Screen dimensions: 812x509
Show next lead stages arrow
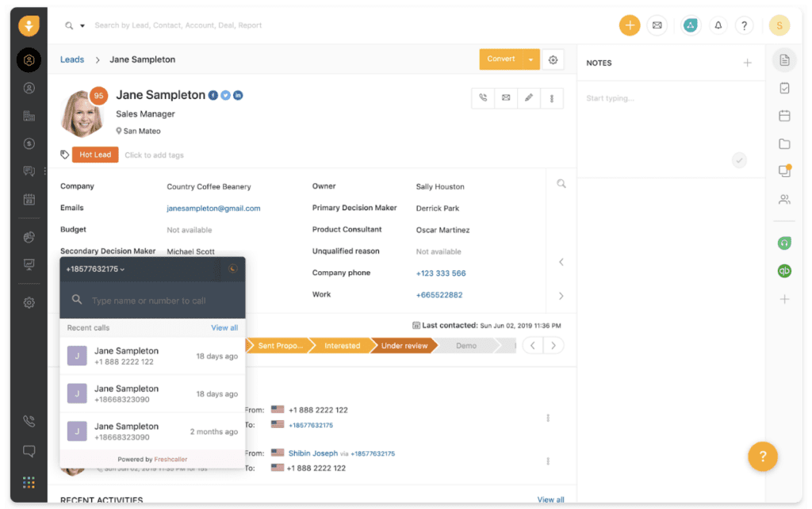(x=553, y=346)
